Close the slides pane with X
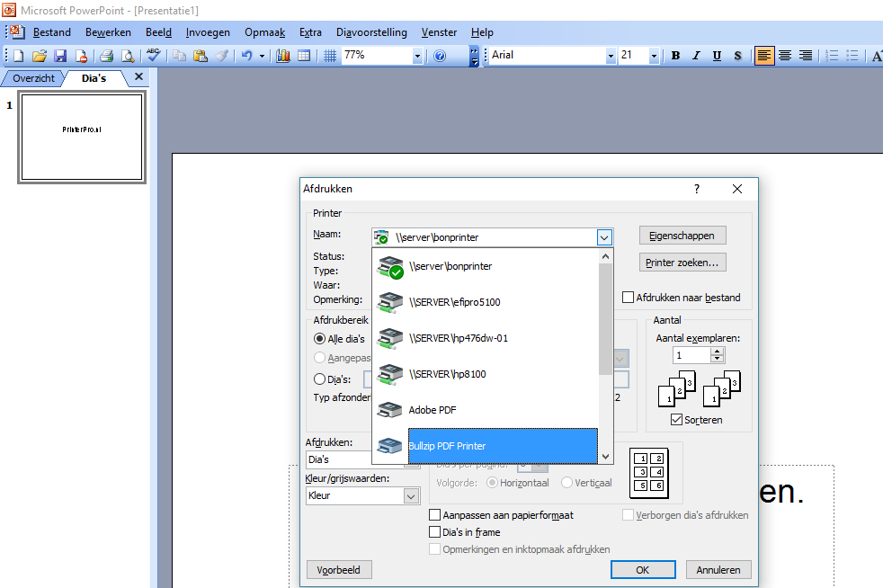Image resolution: width=883 pixels, height=588 pixels. (x=138, y=76)
